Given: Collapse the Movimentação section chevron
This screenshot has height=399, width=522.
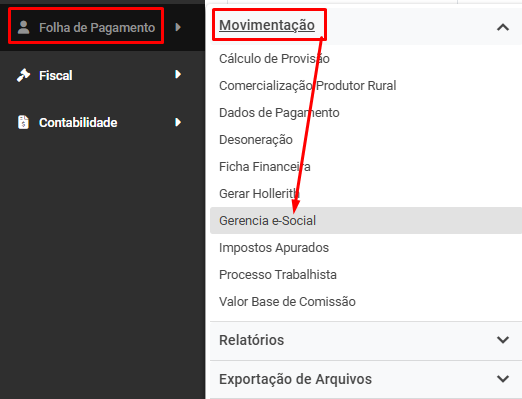Looking at the screenshot, I should [503, 27].
